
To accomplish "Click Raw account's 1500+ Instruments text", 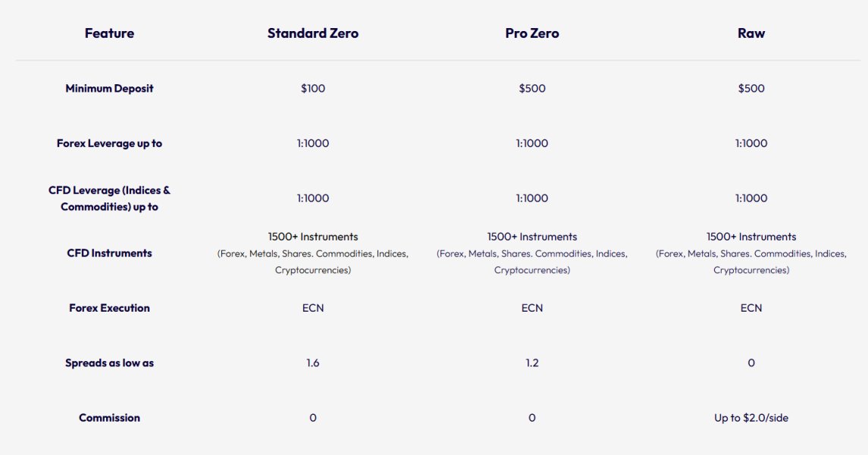I will point(750,237).
